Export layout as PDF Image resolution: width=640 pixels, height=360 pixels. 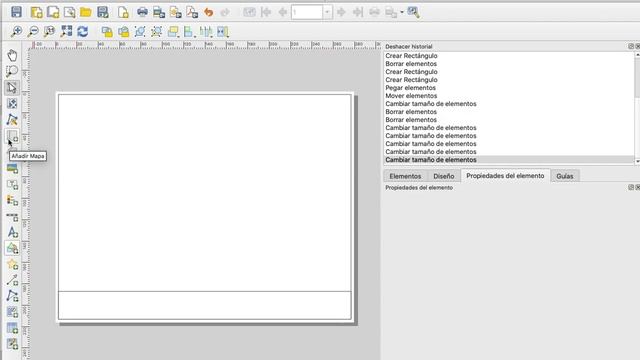(192, 12)
